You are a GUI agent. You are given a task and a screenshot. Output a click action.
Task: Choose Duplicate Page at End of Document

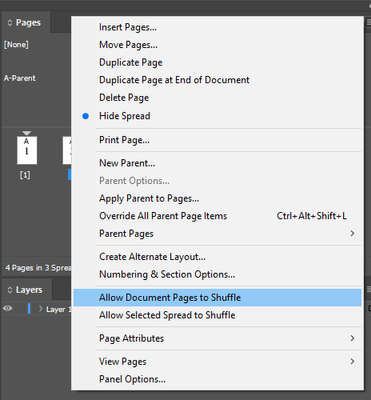click(217, 80)
